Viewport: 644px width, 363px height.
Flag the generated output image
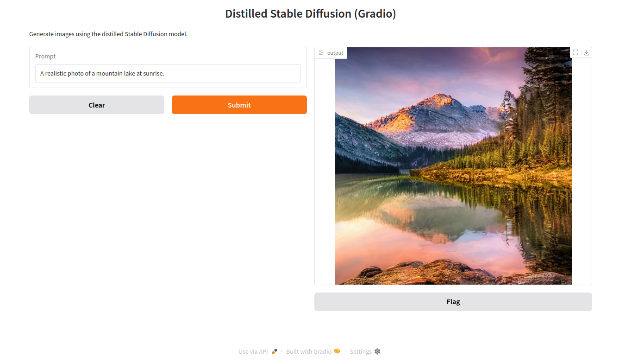[x=453, y=302]
